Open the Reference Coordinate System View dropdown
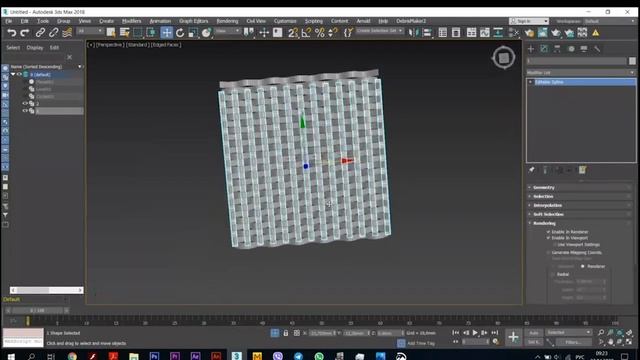640x360 pixels. coord(227,31)
